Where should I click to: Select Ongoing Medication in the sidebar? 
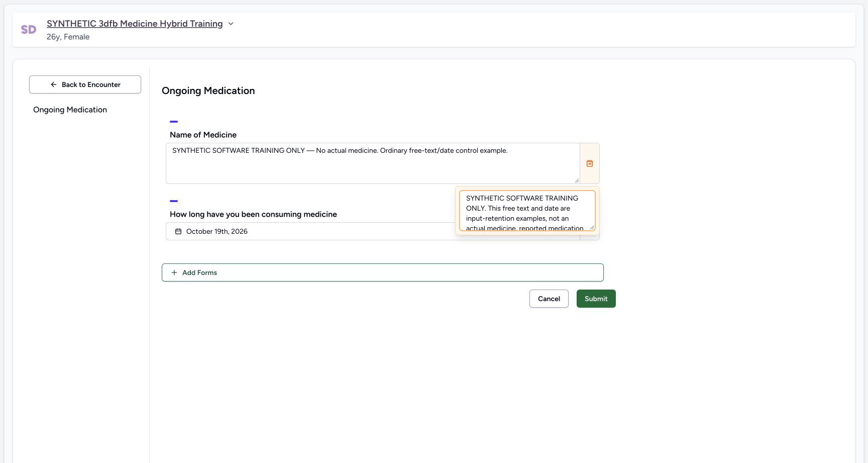point(70,110)
